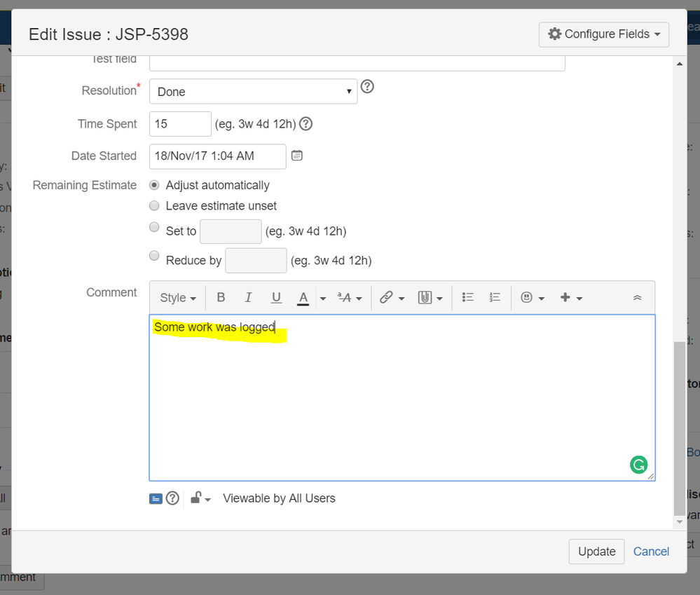The image size is (700, 595).
Task: Select Adjust automatically radio button
Action: [154, 185]
